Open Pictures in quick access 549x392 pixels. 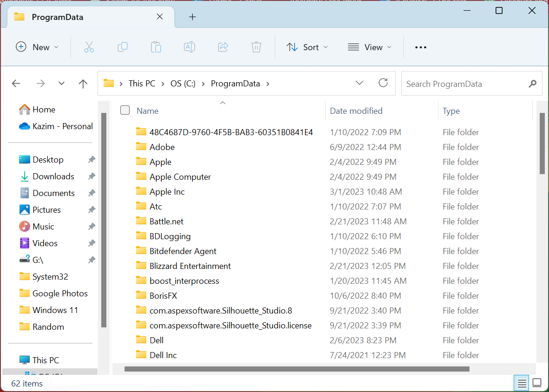pos(40,209)
